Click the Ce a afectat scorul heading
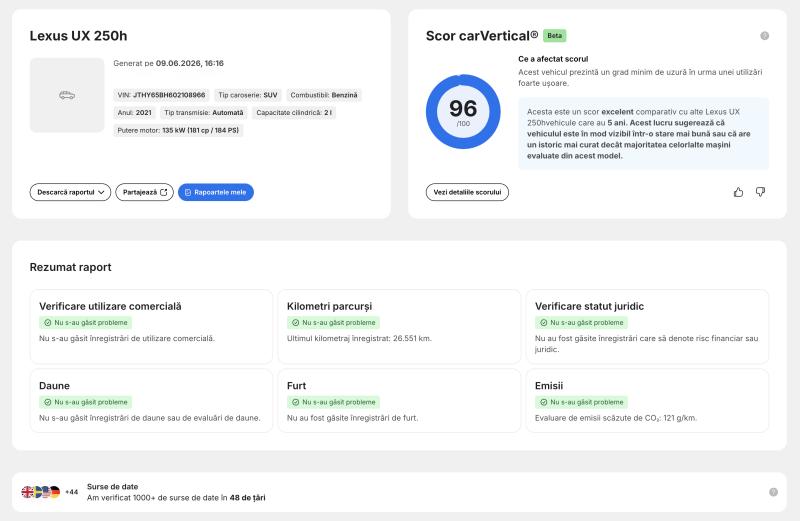800x521 pixels. pos(553,59)
